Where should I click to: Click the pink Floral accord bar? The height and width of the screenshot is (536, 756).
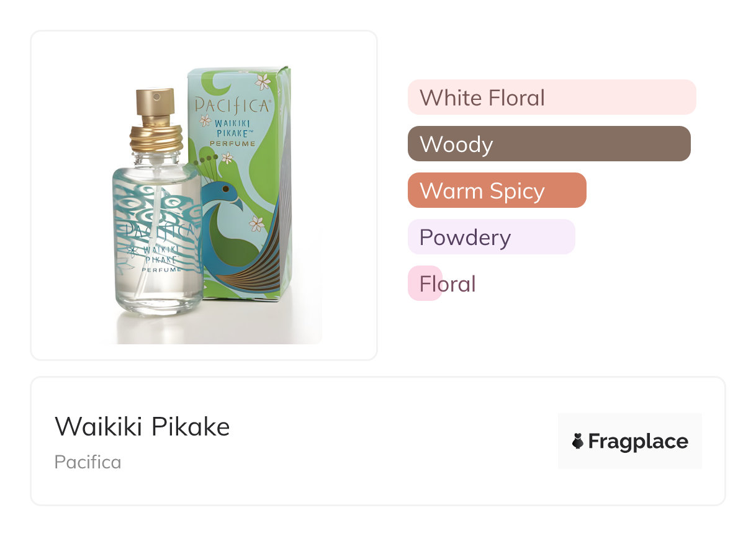click(x=425, y=284)
